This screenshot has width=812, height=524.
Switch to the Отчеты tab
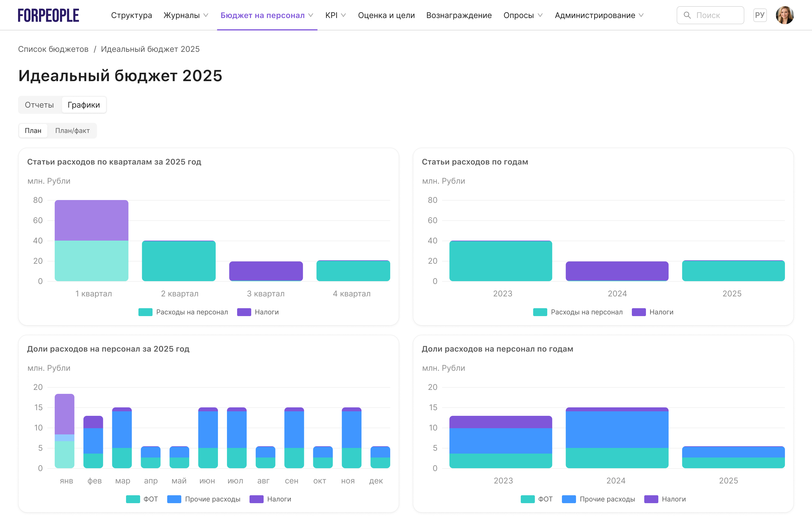coord(39,105)
